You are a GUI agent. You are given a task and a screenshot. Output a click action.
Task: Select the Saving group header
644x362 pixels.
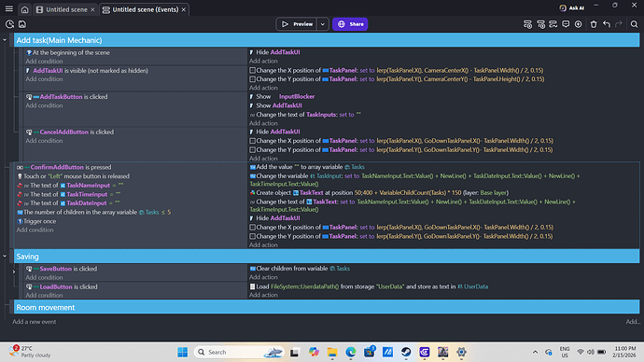click(x=327, y=257)
